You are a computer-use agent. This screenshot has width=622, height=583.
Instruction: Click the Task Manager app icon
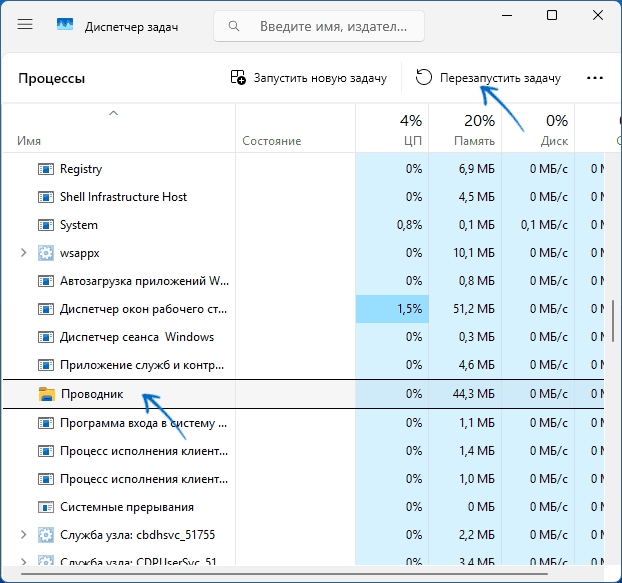click(65, 25)
